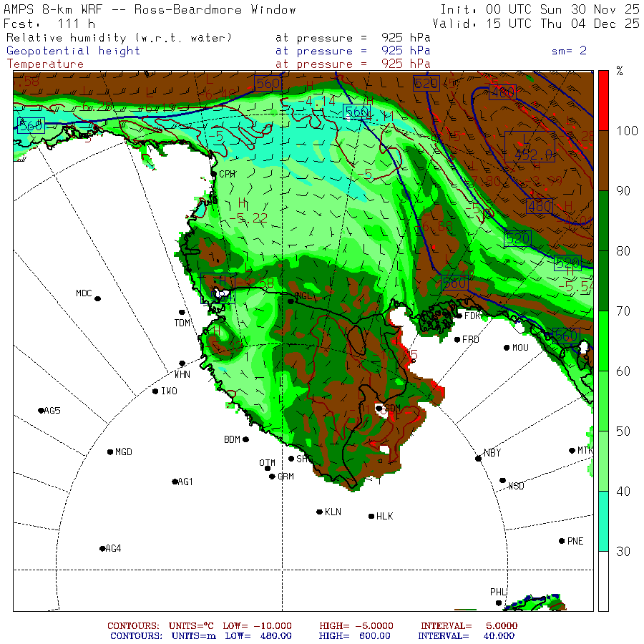Viewport: 644px width, 644px height.
Task: Click the HLK station label
Action: point(385,516)
